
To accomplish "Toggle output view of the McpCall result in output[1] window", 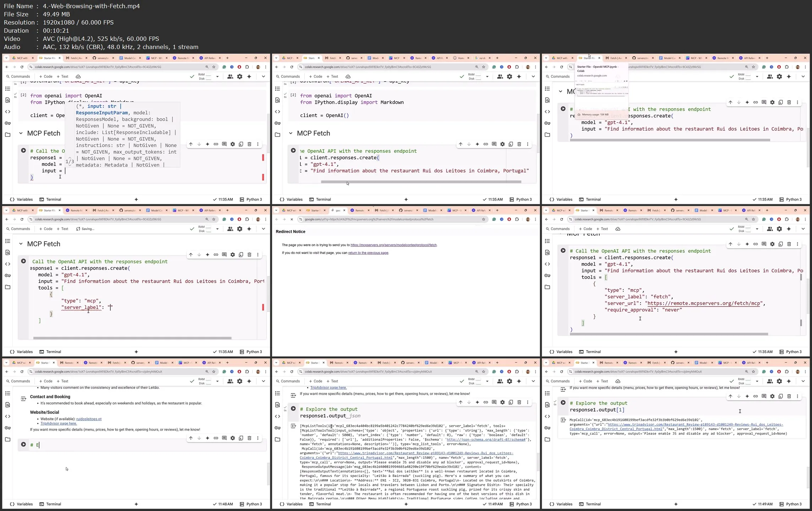I will coord(563,420).
